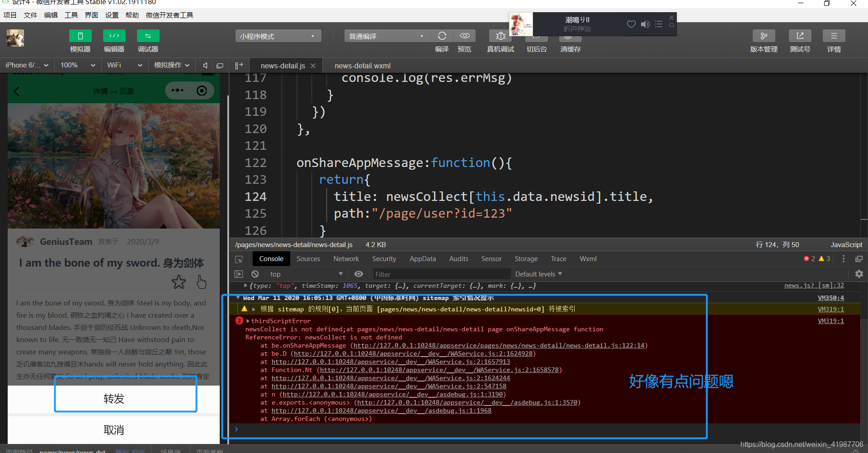The width and height of the screenshot is (868, 453).
Task: Open version management icon
Action: click(764, 36)
